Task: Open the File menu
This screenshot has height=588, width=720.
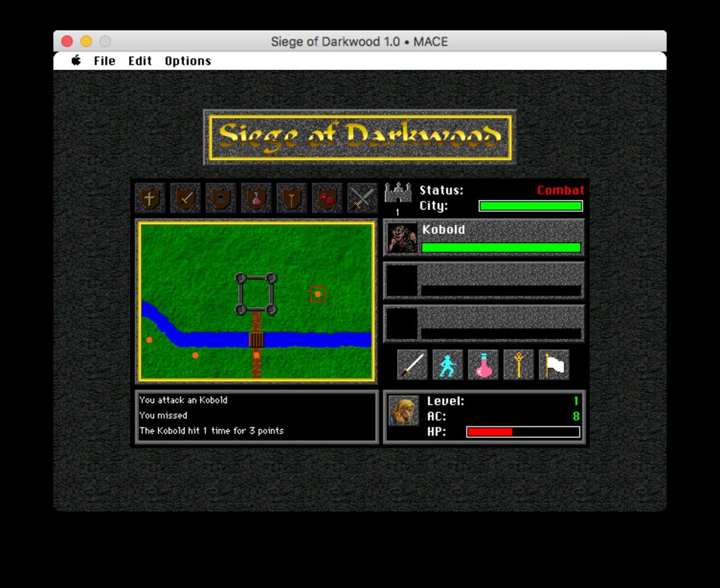Action: (x=103, y=60)
